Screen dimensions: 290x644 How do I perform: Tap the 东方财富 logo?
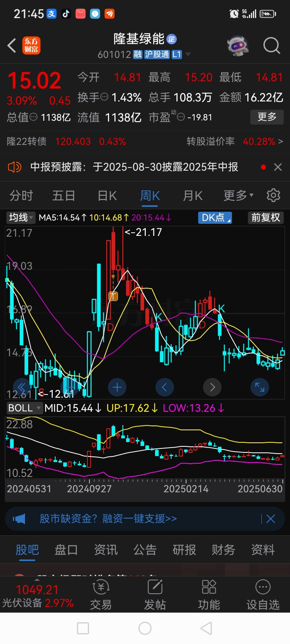coord(31,45)
